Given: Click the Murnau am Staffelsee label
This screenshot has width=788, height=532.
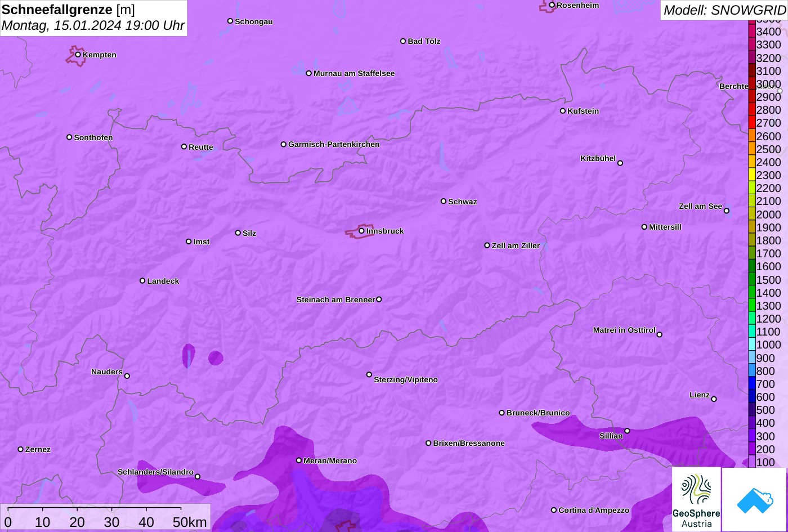Looking at the screenshot, I should pyautogui.click(x=354, y=73).
